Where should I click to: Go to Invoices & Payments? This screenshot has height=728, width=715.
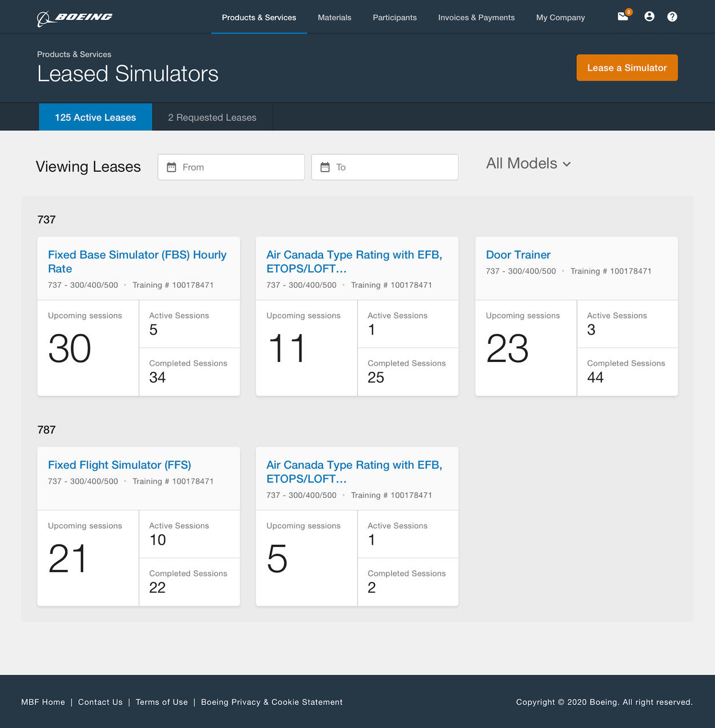(476, 18)
